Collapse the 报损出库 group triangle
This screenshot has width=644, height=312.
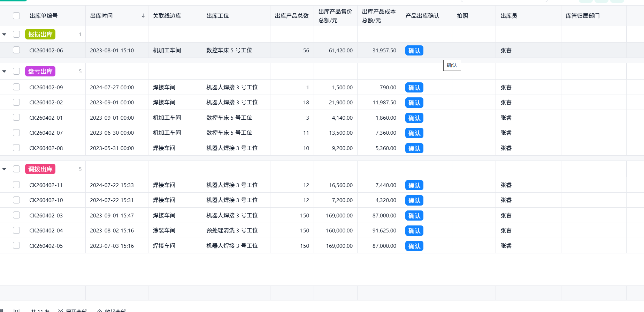point(4,34)
